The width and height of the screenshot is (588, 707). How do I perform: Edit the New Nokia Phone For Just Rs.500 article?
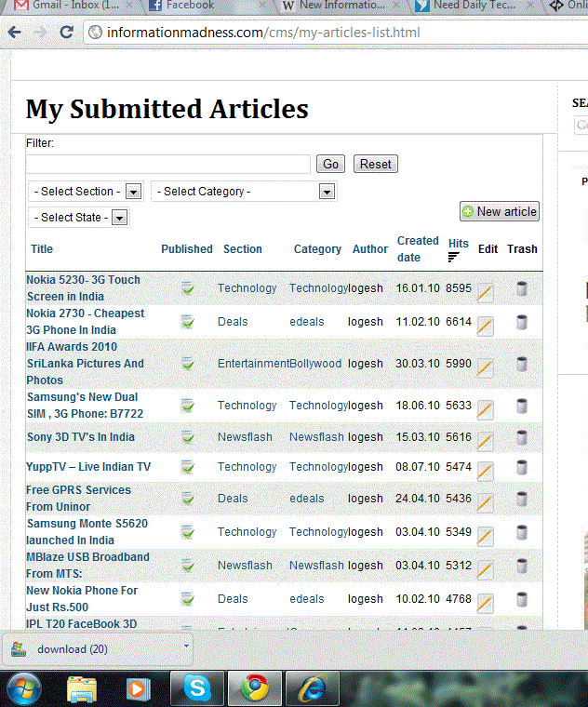click(x=485, y=604)
